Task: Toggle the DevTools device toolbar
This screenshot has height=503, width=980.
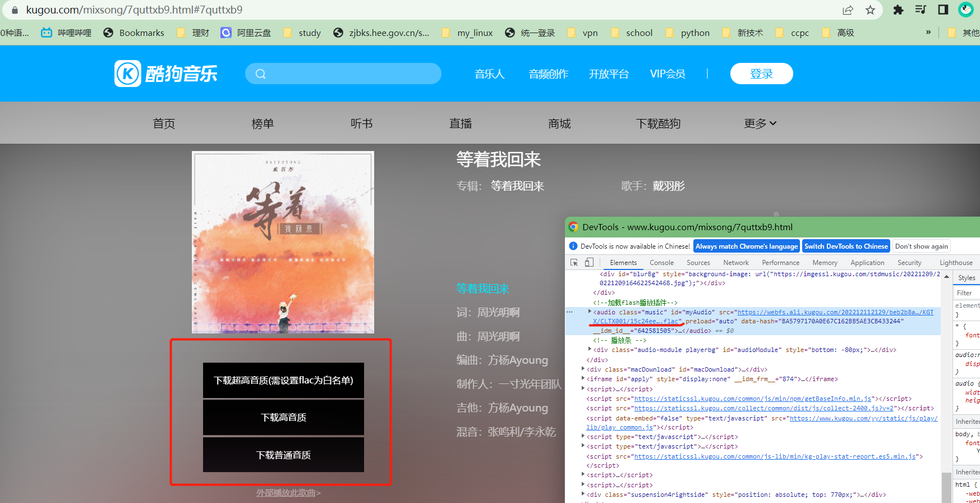Action: (x=589, y=262)
